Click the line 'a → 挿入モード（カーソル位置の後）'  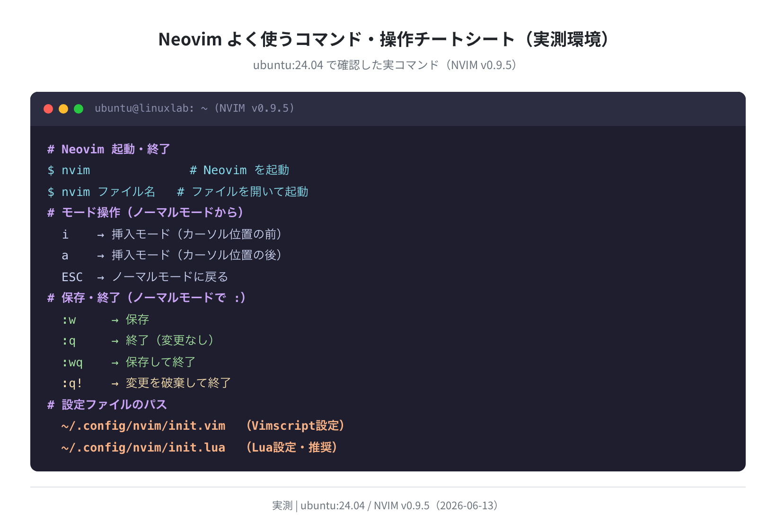click(x=172, y=256)
